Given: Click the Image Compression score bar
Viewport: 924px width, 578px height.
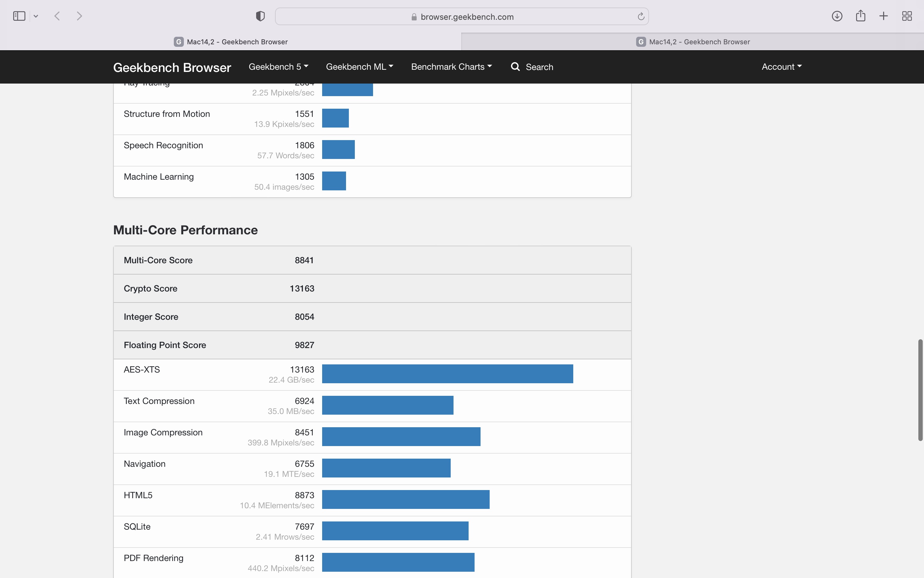Looking at the screenshot, I should coord(401,437).
